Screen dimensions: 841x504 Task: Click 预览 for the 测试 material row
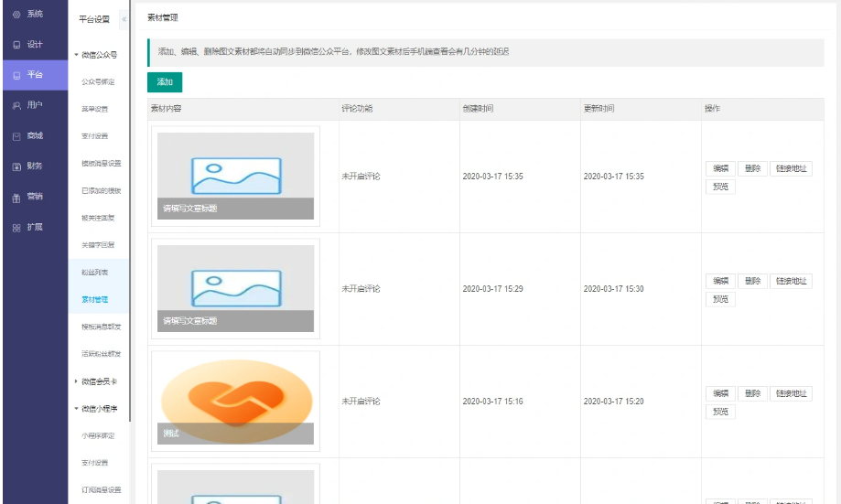click(720, 412)
